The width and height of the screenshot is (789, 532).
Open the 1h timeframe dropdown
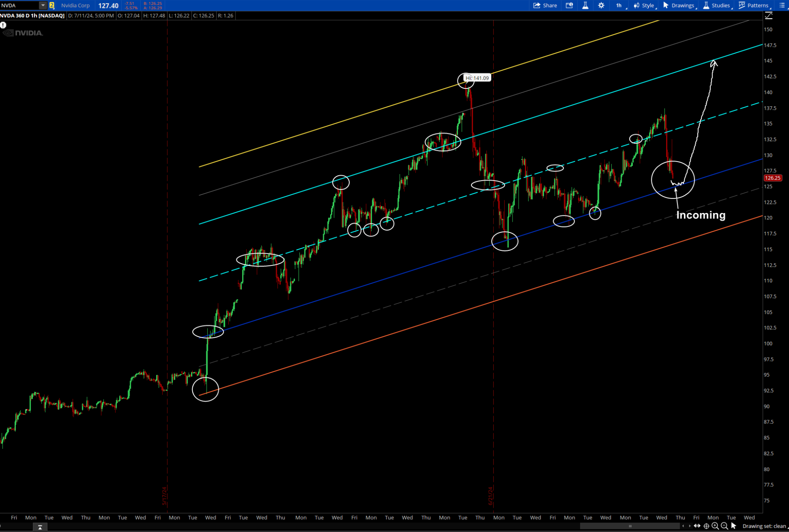(620, 5)
